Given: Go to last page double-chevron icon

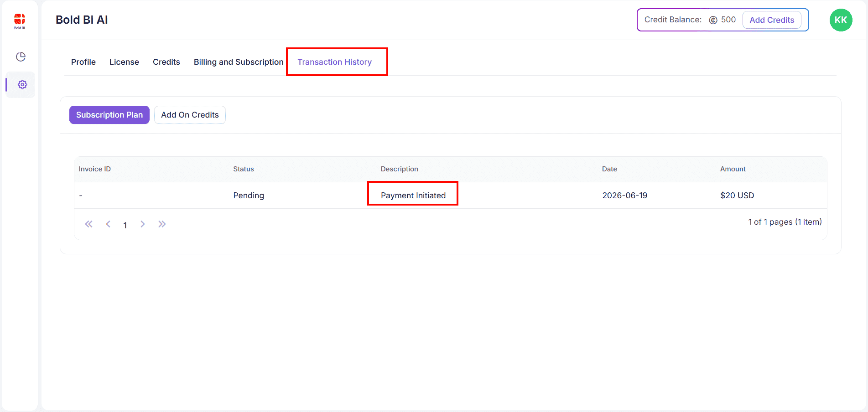Looking at the screenshot, I should [x=162, y=224].
